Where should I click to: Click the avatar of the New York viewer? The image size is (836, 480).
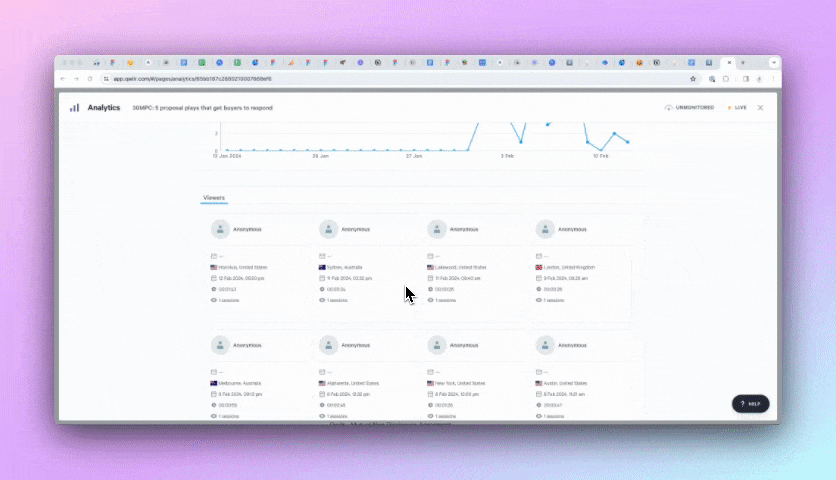[437, 345]
